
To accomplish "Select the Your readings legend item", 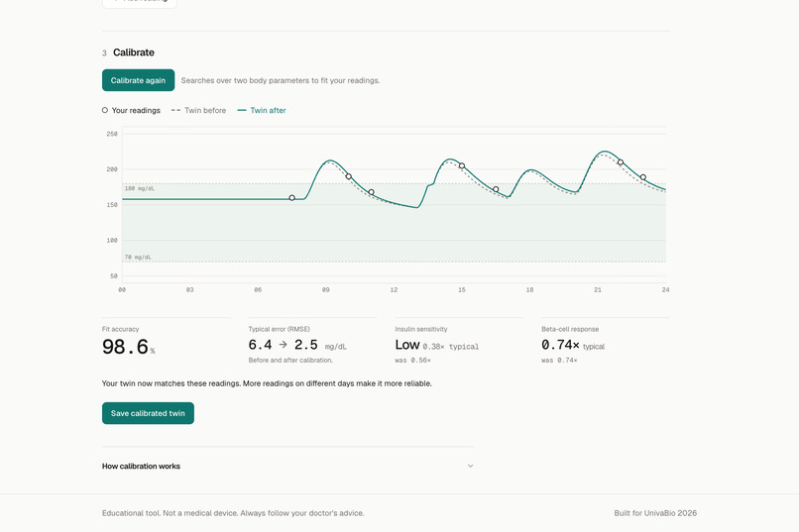I will (x=131, y=111).
